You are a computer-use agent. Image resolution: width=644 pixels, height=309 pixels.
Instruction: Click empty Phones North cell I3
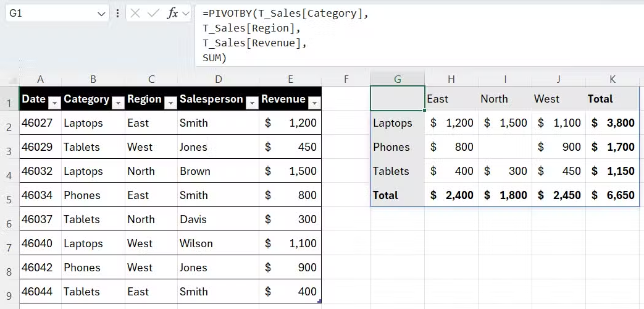pyautogui.click(x=505, y=147)
